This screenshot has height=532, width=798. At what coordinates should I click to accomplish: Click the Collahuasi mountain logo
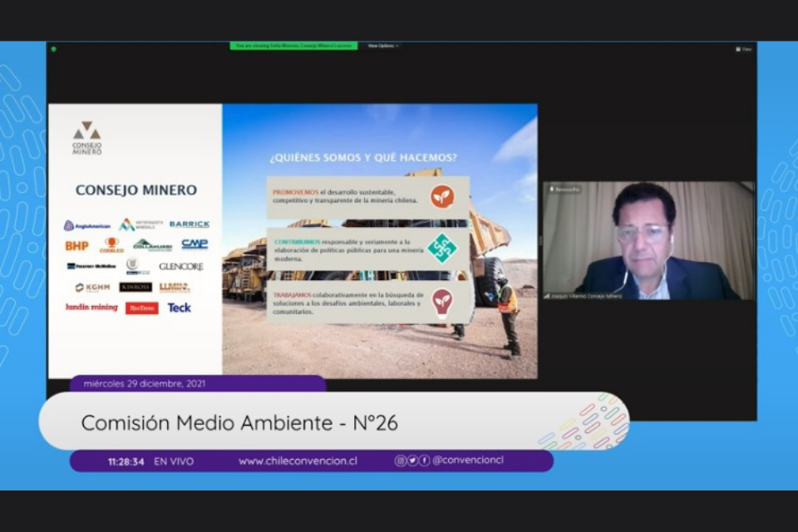[152, 245]
